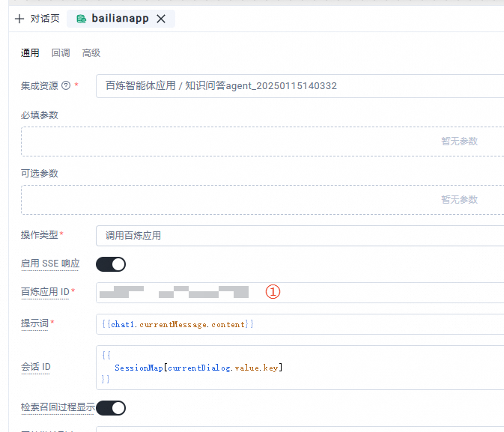The image size is (504, 432).
Task: Click the 暂无参数 text under 必填参数
Action: (459, 142)
